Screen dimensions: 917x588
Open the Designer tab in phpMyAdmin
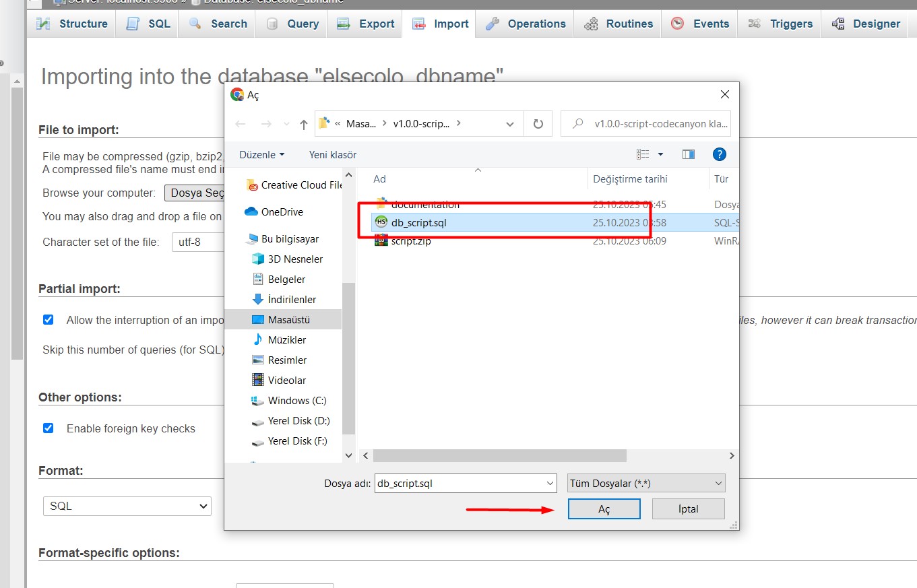click(x=866, y=24)
